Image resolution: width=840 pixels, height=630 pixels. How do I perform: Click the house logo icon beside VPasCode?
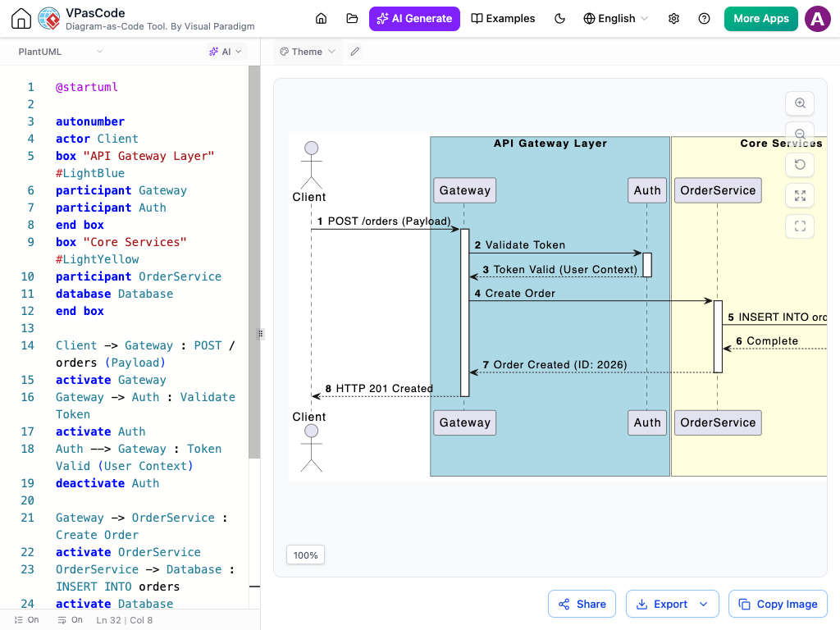tap(21, 19)
